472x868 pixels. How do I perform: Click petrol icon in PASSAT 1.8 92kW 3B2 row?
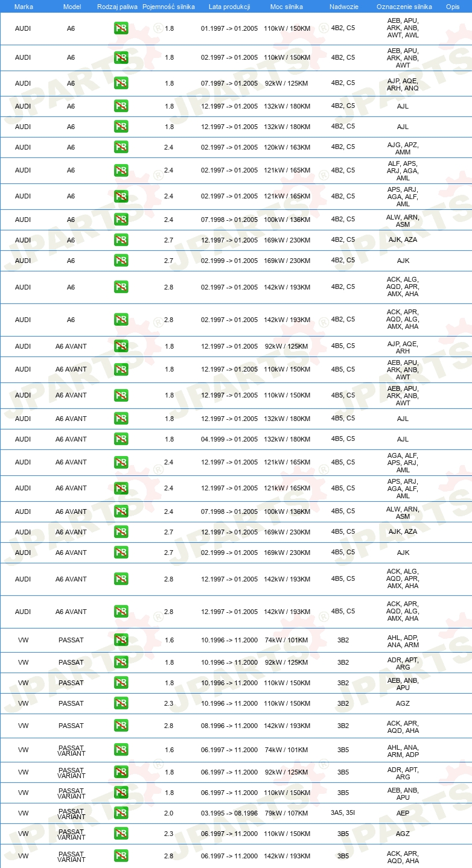(121, 662)
